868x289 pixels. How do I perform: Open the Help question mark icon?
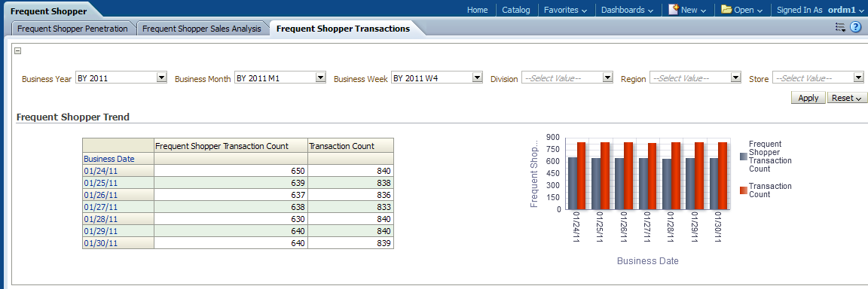pyautogui.click(x=855, y=28)
